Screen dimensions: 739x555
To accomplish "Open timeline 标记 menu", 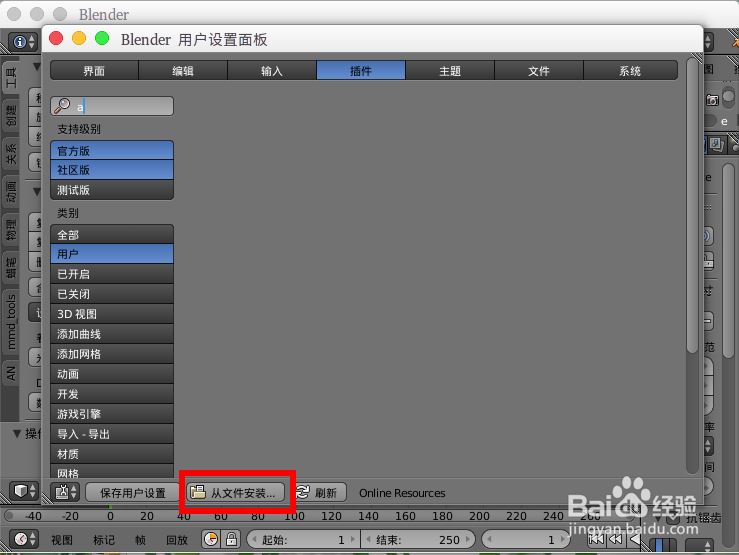I will coord(104,539).
